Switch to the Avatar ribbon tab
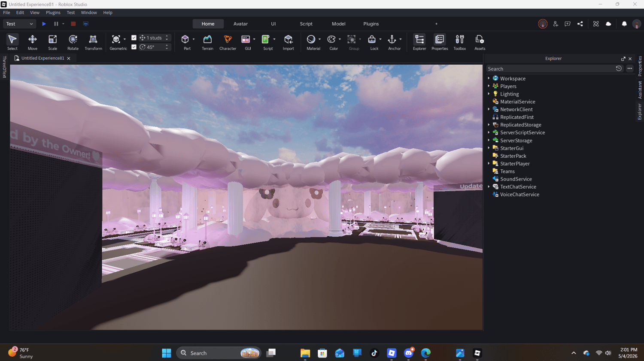This screenshot has height=361, width=644. coord(240,24)
